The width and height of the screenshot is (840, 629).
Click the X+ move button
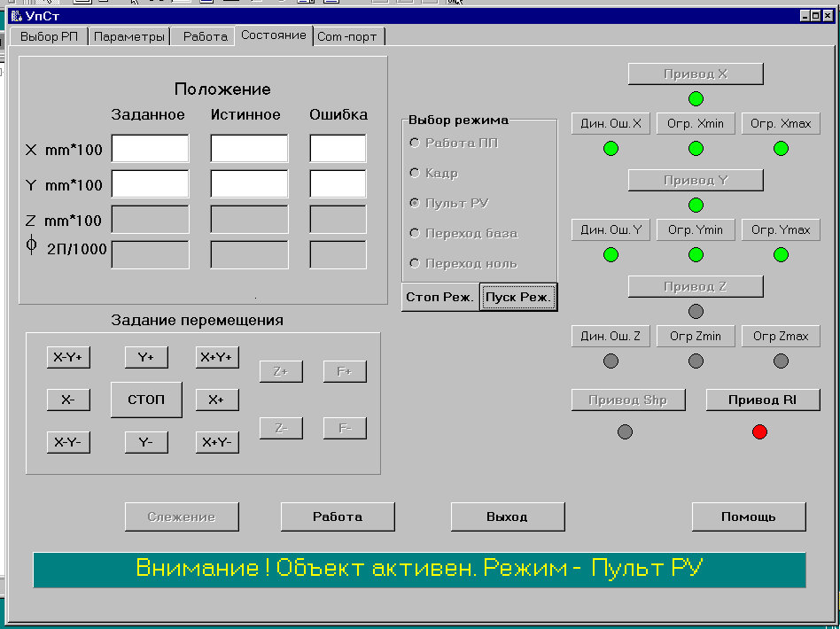(x=217, y=400)
